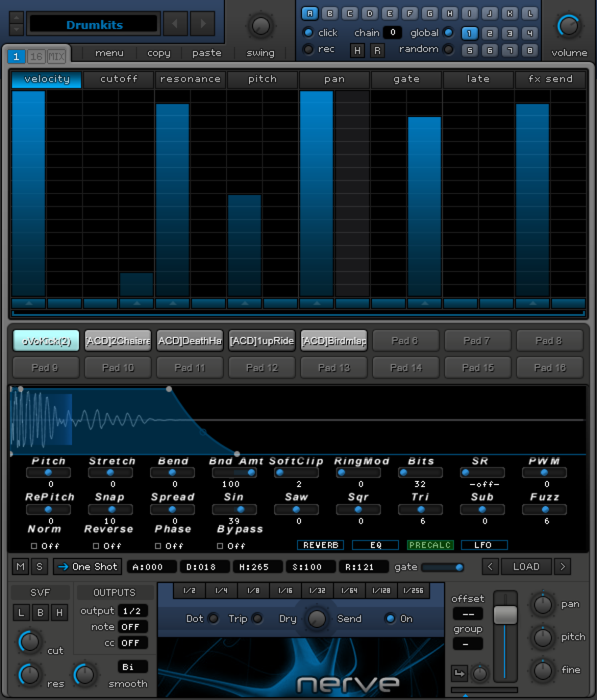
Task: Open the REVERB effect panel
Action: tap(320, 545)
